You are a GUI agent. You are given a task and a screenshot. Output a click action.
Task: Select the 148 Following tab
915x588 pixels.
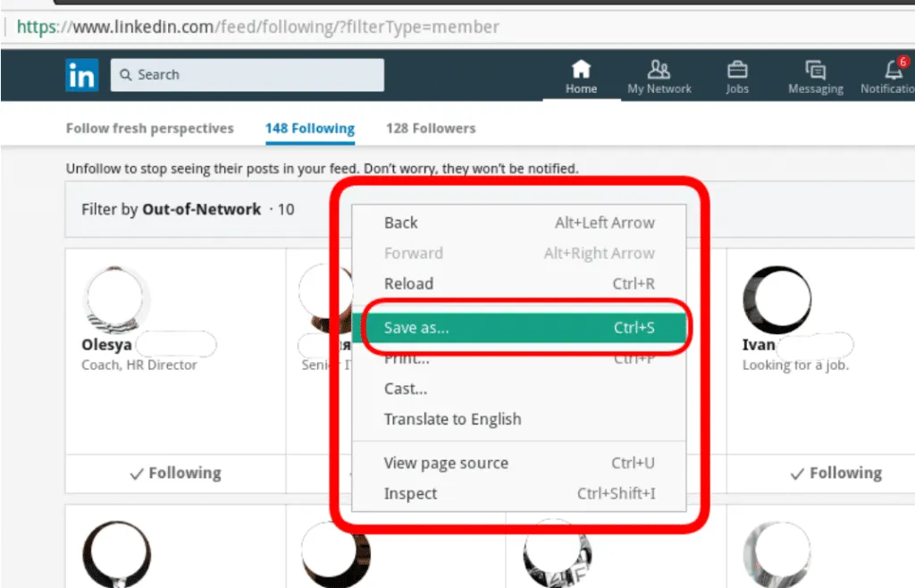tap(310, 129)
